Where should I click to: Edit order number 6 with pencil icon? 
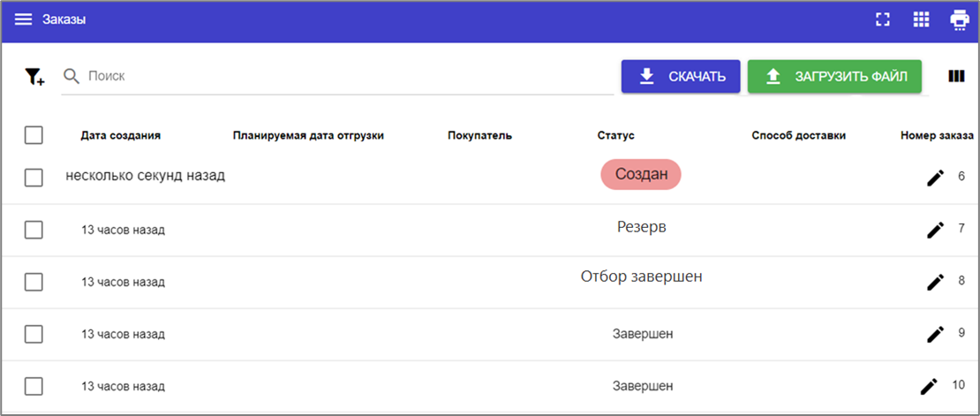(x=935, y=178)
